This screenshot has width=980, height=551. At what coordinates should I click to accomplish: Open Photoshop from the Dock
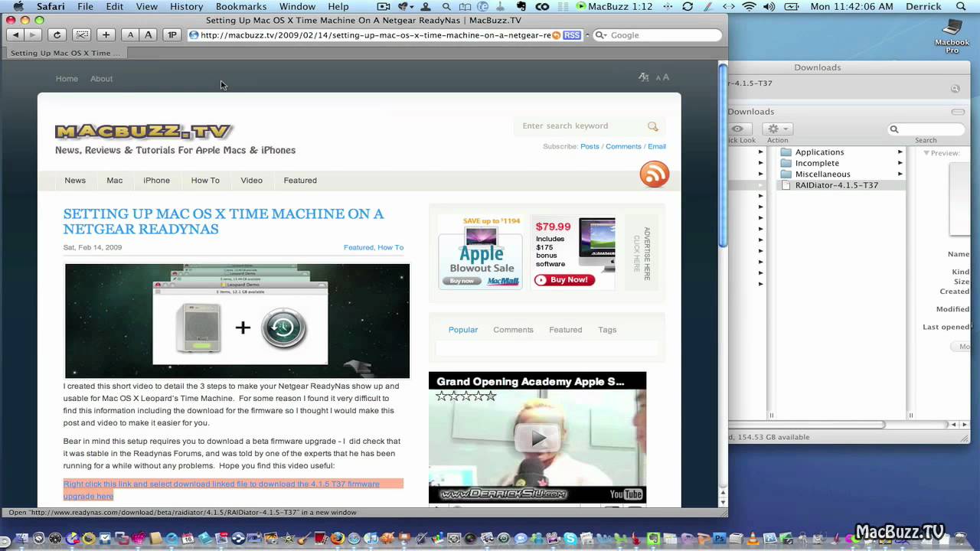pyautogui.click(x=720, y=538)
